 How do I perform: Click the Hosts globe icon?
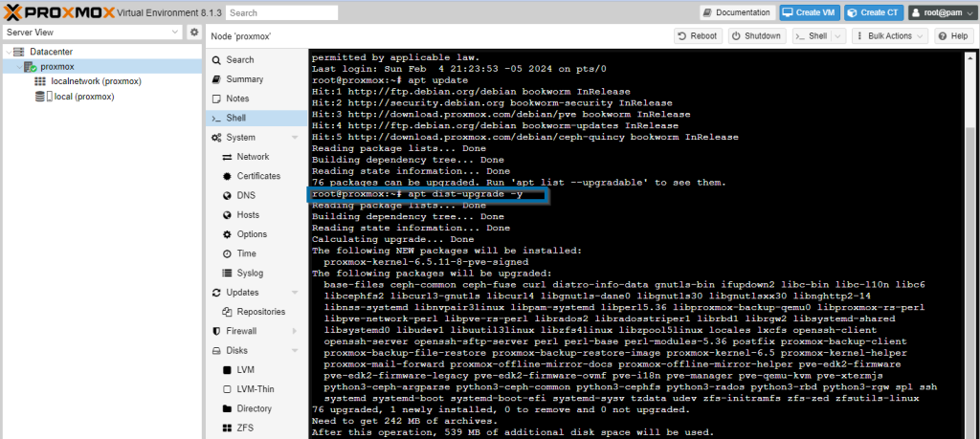pyautogui.click(x=227, y=215)
